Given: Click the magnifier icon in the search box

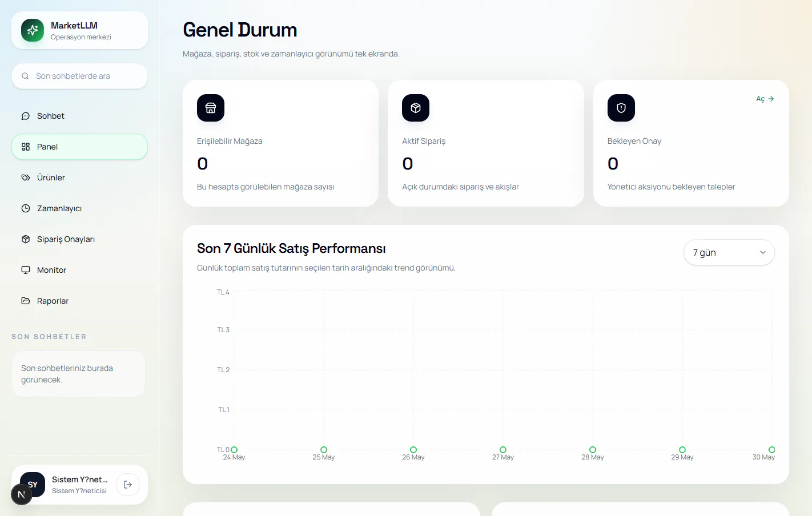Looking at the screenshot, I should [25, 76].
